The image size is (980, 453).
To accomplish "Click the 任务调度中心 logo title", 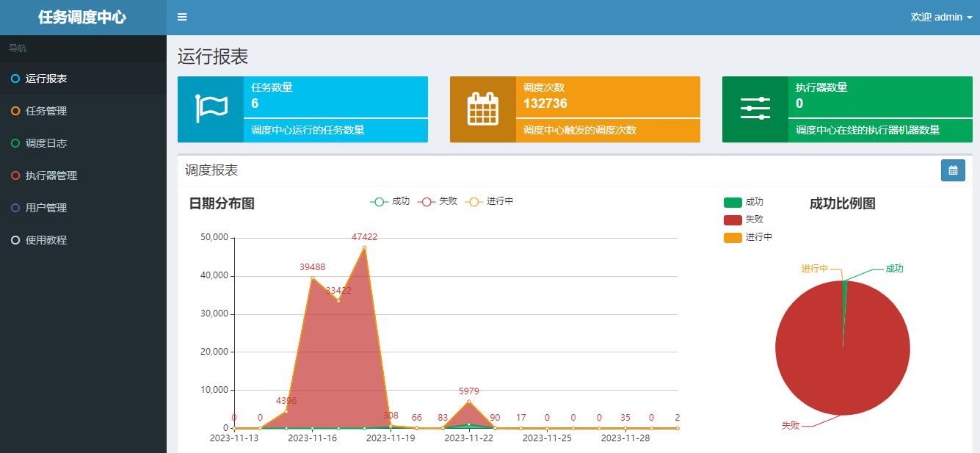I will tap(82, 18).
